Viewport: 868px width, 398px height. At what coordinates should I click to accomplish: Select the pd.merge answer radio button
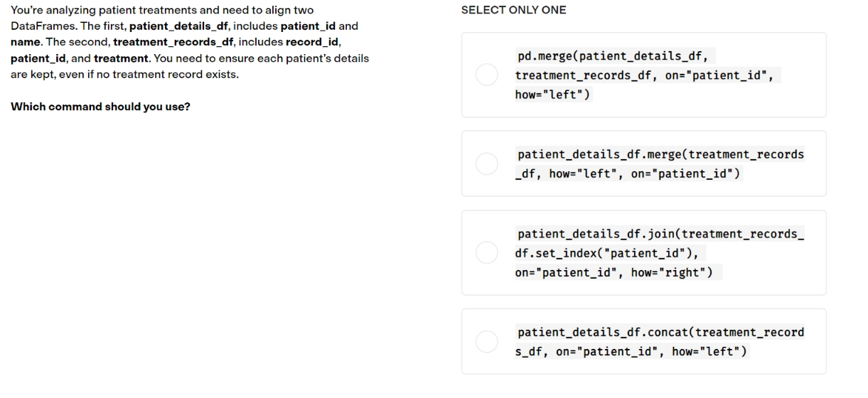click(x=487, y=75)
